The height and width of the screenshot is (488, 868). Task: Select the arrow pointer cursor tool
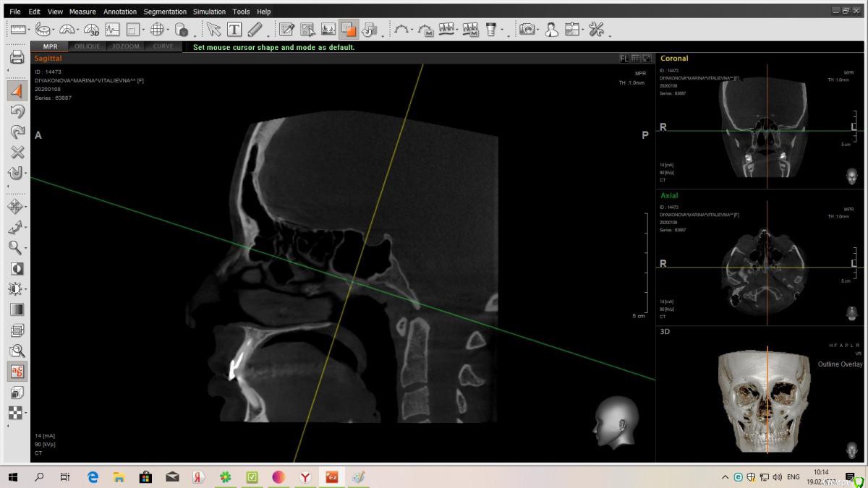[x=213, y=30]
